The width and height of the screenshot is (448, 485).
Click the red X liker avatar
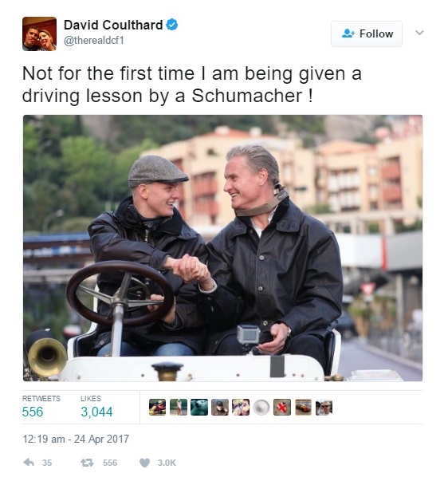pos(282,407)
